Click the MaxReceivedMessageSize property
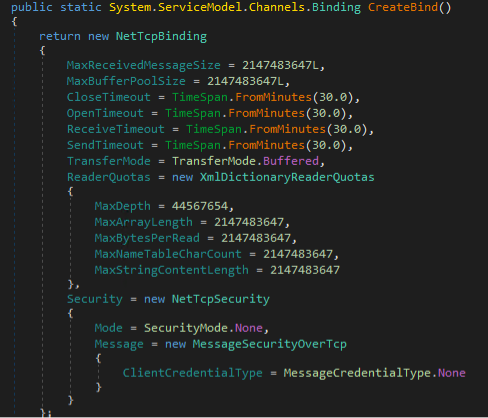Image resolution: width=488 pixels, height=418 pixels. (x=144, y=65)
